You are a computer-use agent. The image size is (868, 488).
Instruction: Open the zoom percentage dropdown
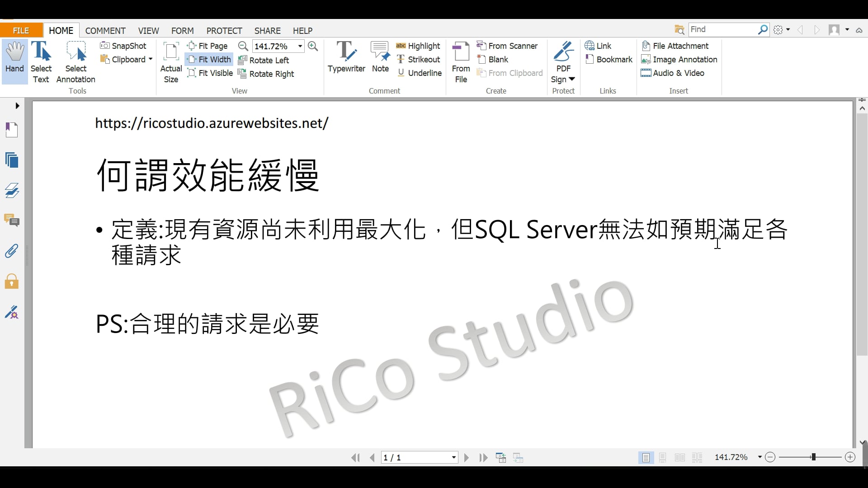[x=300, y=46]
